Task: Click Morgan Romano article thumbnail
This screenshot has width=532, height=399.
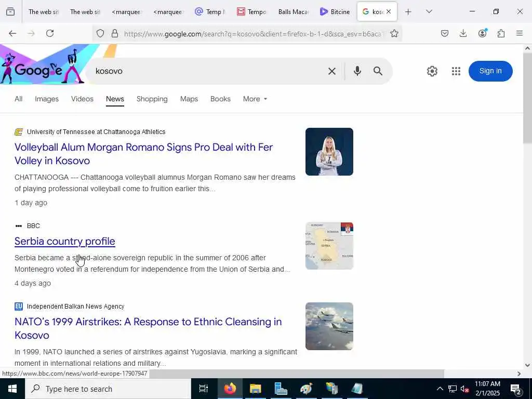Action: pos(329,152)
